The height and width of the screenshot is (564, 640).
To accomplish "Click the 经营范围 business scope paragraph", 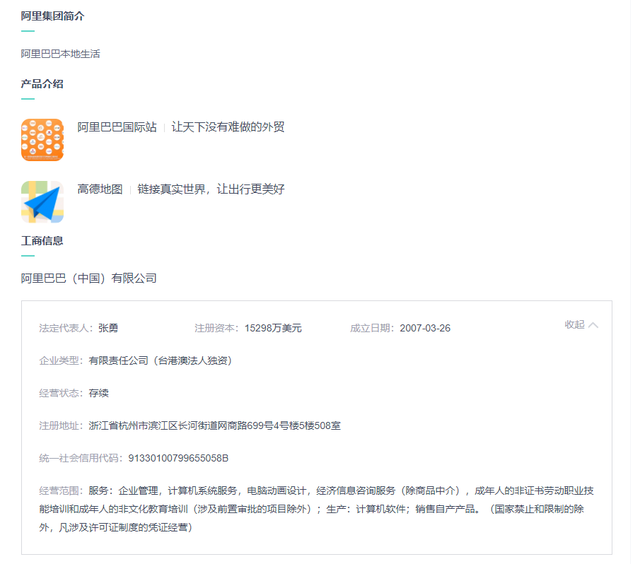I will (x=316, y=509).
